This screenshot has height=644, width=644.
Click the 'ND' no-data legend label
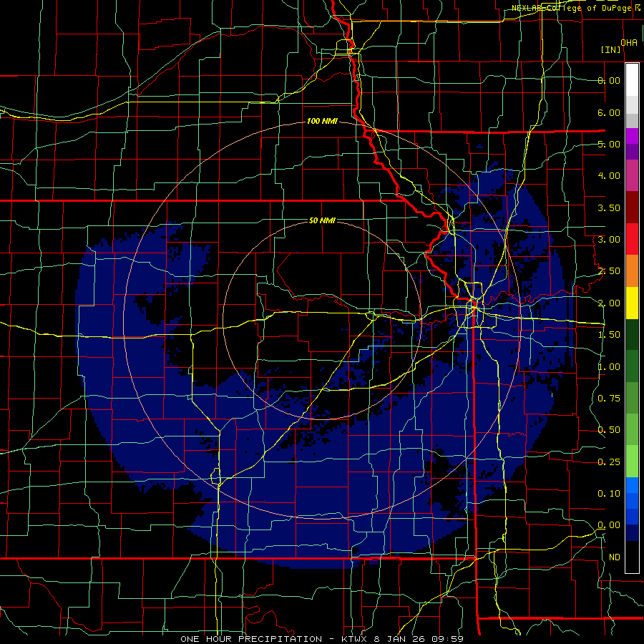pyautogui.click(x=615, y=557)
